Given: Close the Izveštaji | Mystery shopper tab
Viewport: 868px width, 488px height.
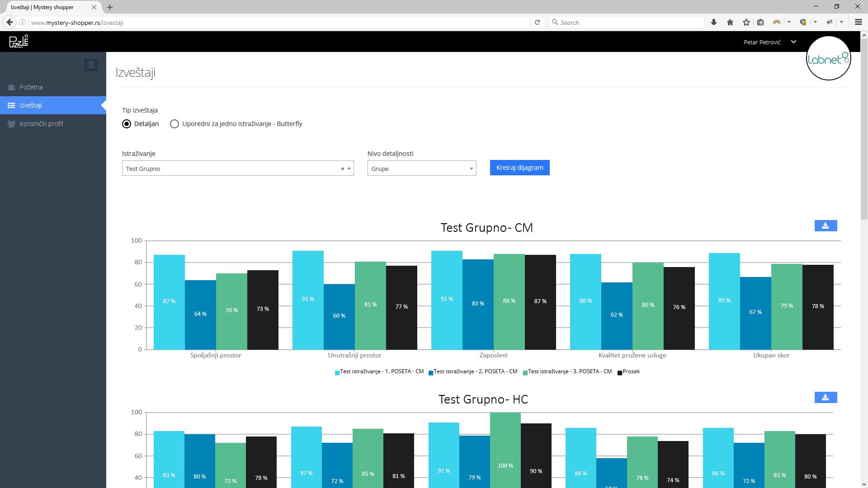Looking at the screenshot, I should [x=94, y=7].
